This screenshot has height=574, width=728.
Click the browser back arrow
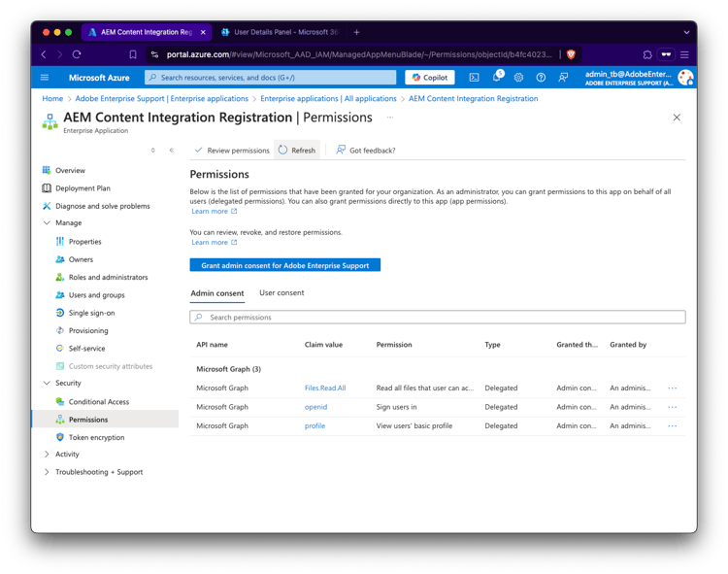coord(44,54)
